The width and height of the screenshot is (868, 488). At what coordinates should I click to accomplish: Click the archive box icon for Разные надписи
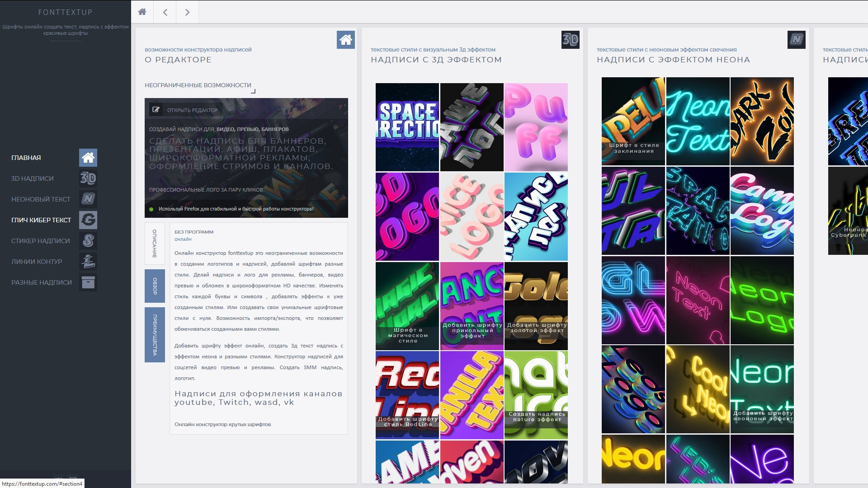(x=88, y=282)
